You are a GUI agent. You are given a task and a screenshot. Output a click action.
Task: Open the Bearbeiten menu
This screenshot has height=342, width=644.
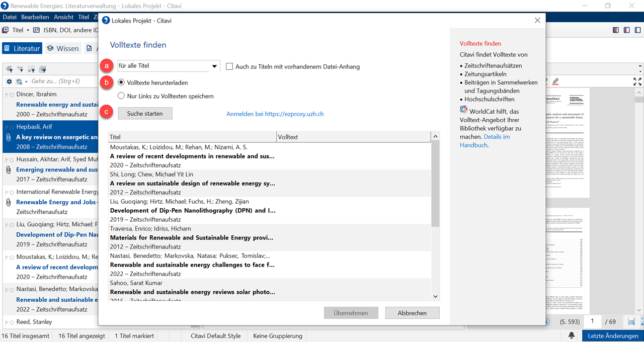(x=35, y=17)
